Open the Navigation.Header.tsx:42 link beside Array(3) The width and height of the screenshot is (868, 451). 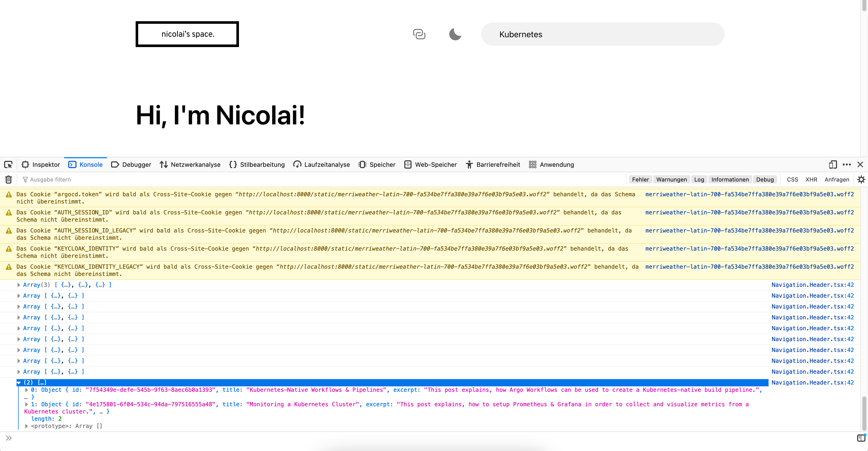click(x=813, y=285)
